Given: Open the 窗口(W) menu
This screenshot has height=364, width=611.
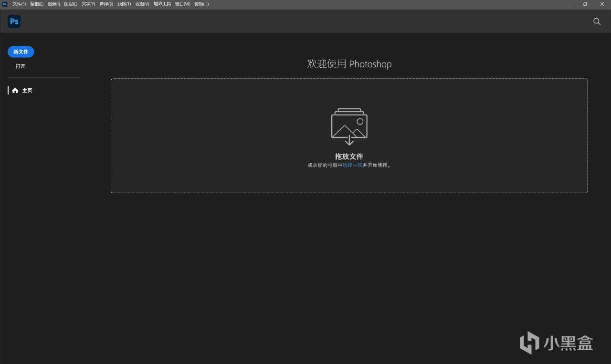Looking at the screenshot, I should (x=182, y=4).
